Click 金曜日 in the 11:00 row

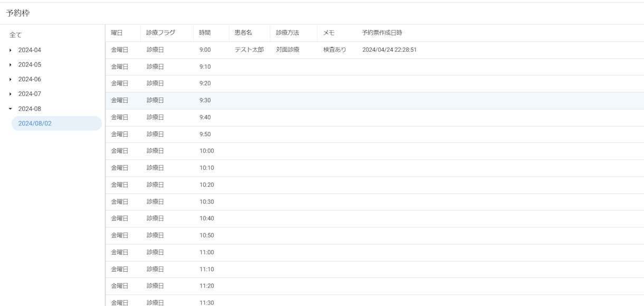coord(120,252)
